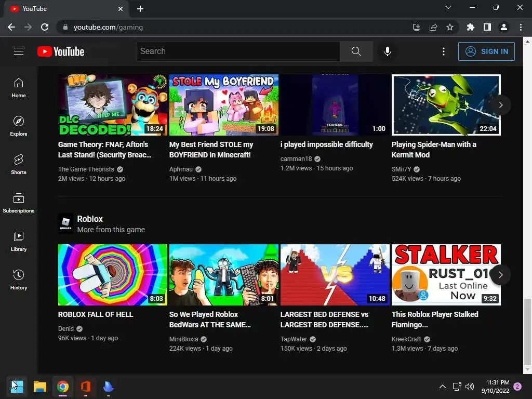Open title 'This Roblox Player Stalked Flamingo...'
The image size is (532, 399).
coord(435,320)
